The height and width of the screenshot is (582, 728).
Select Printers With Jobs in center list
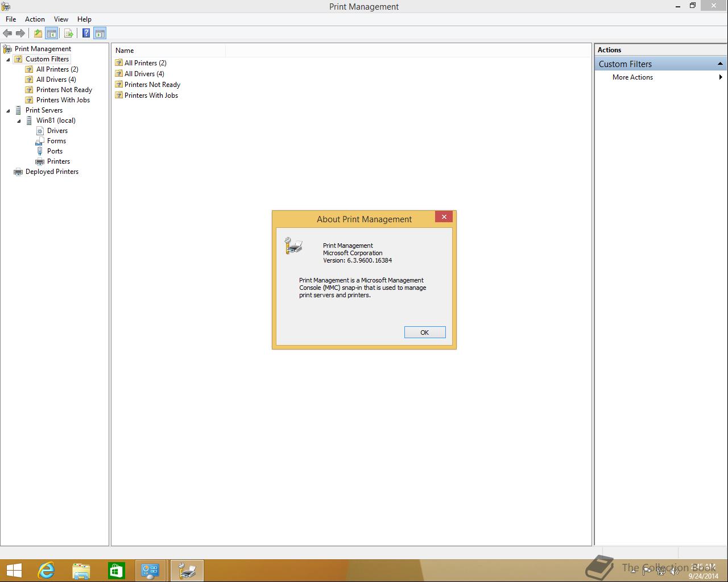[x=151, y=95]
